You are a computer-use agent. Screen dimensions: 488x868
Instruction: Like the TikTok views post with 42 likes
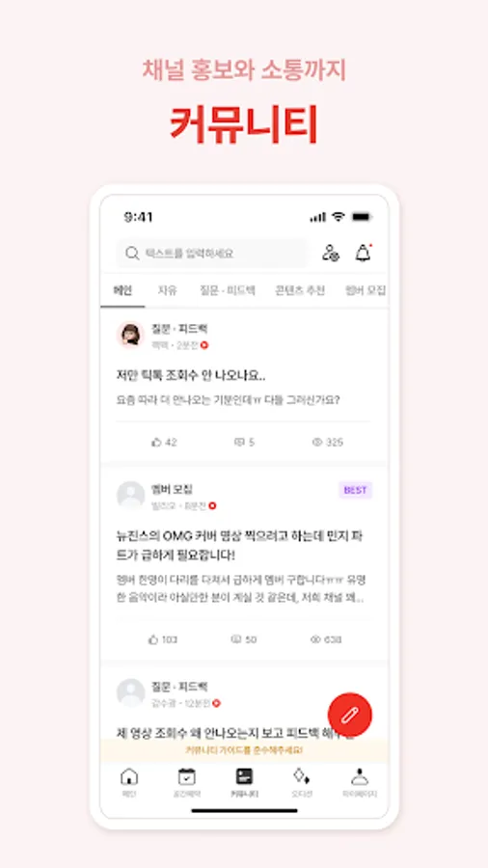[x=164, y=442]
